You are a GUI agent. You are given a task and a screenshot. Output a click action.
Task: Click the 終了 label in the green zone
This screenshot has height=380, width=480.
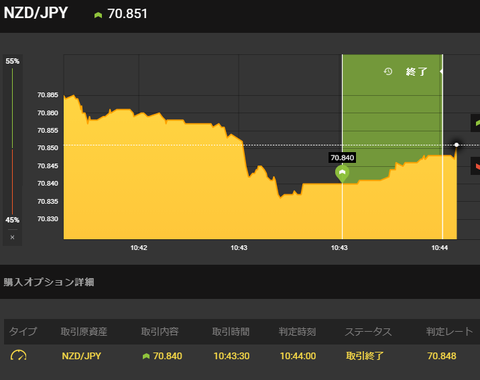(x=417, y=72)
